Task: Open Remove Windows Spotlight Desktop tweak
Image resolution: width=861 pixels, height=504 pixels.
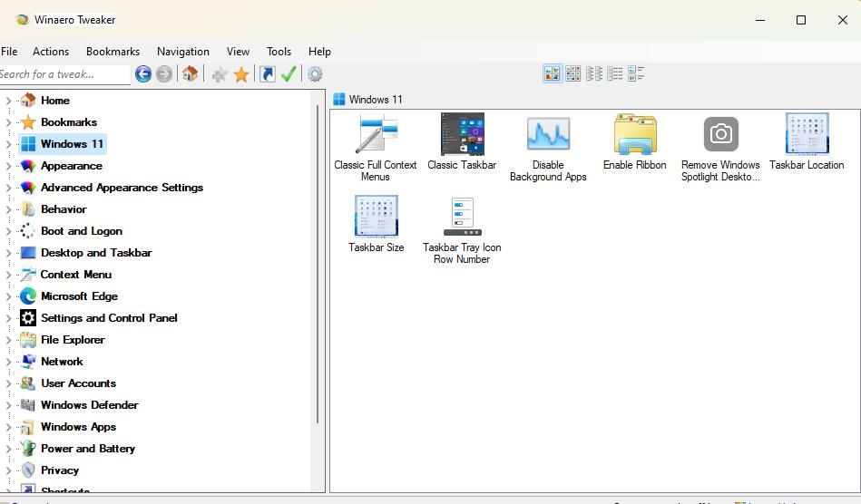Action: click(720, 148)
